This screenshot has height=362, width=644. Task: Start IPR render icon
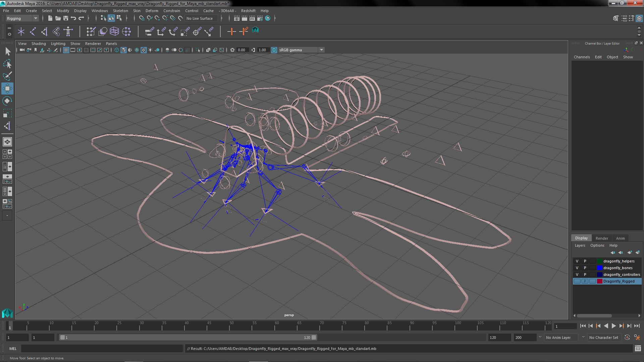[252, 18]
